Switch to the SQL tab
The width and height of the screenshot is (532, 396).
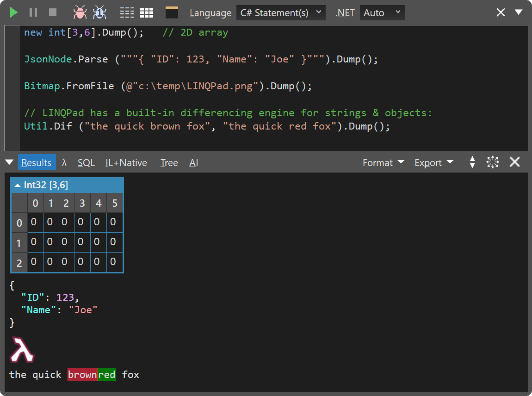click(x=86, y=162)
